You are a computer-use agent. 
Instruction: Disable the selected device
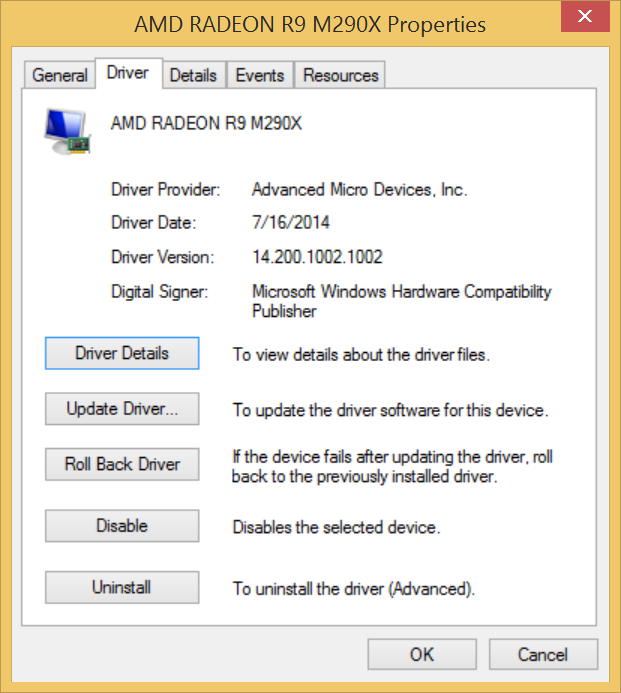122,526
